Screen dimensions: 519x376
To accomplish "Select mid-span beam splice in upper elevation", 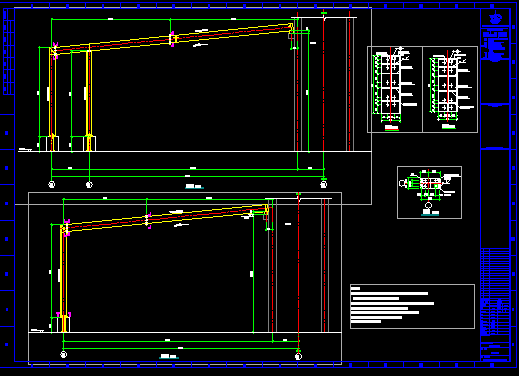I will [x=172, y=39].
